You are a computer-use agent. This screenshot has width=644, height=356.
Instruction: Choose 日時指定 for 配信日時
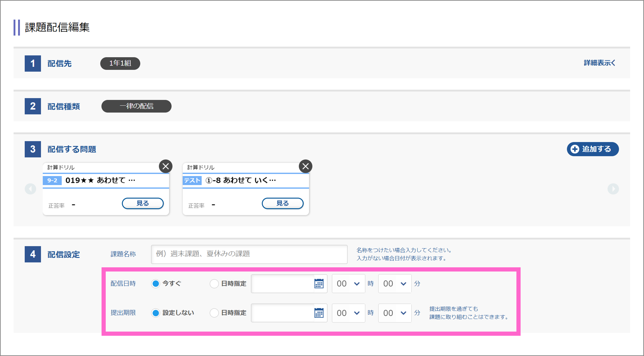click(x=214, y=284)
